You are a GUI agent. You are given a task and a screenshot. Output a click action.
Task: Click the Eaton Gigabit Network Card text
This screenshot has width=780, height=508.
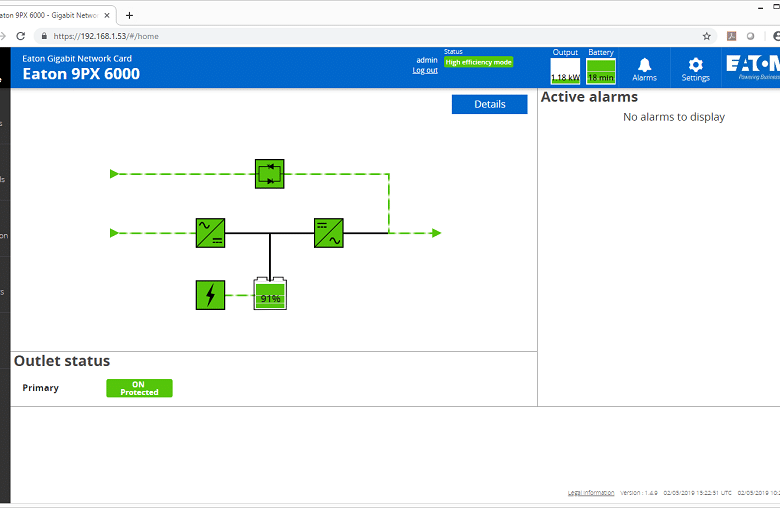pos(77,59)
